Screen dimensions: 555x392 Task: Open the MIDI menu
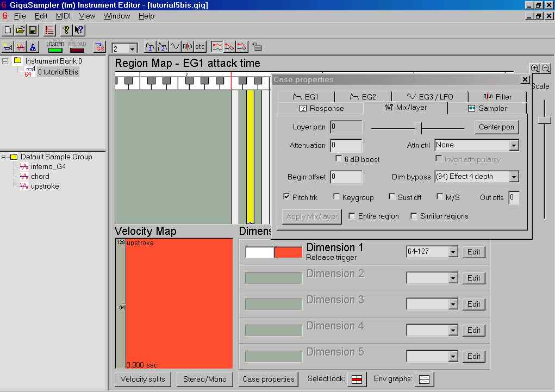pyautogui.click(x=63, y=16)
